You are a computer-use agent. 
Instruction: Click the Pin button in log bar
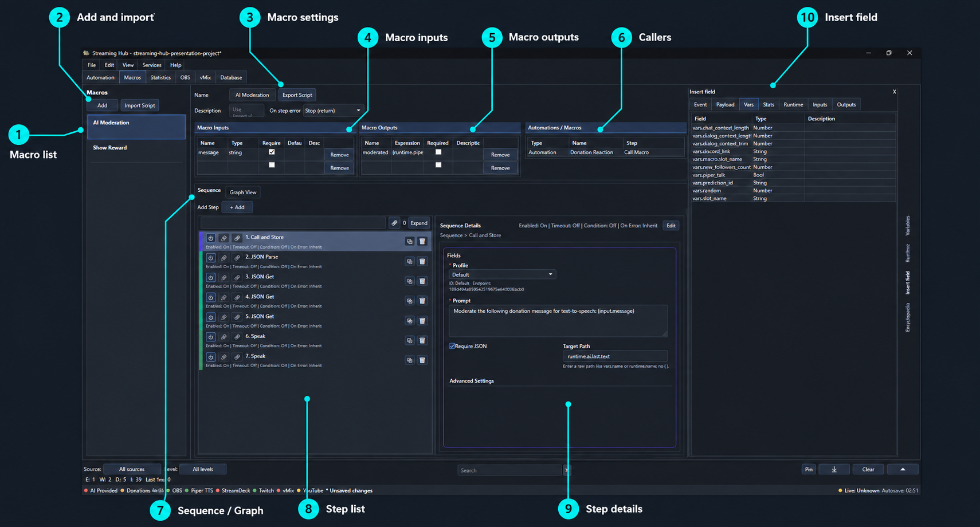click(x=809, y=469)
